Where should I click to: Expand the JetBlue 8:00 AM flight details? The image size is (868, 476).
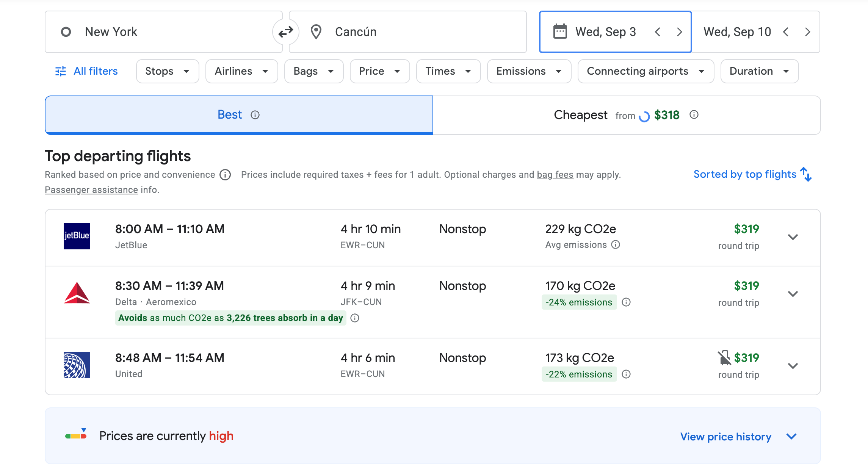[793, 237]
